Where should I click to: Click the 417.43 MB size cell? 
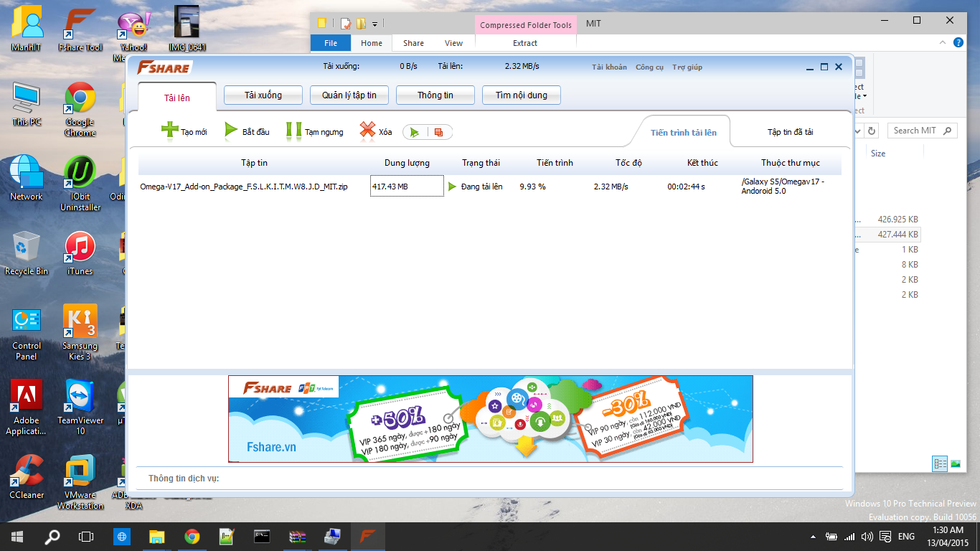click(x=407, y=186)
